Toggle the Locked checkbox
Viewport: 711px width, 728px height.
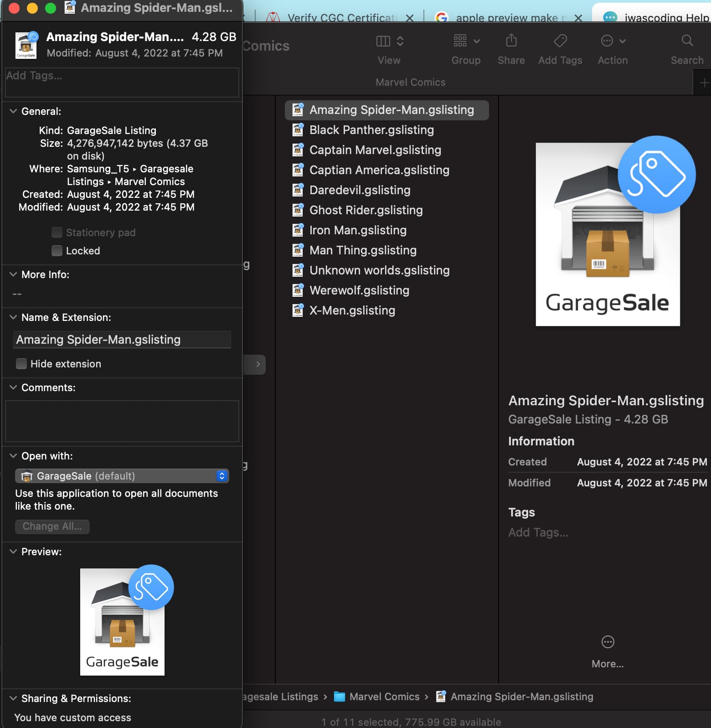click(x=57, y=251)
